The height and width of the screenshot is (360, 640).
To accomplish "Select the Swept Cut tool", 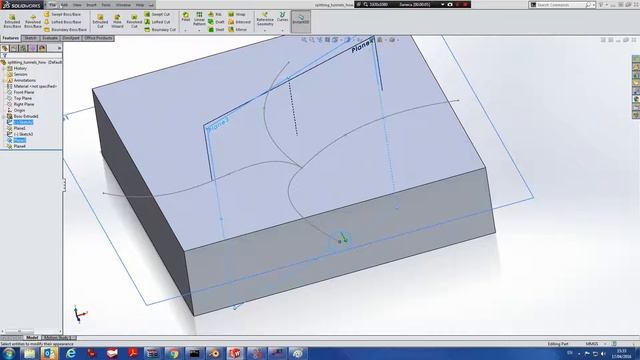I will point(157,14).
